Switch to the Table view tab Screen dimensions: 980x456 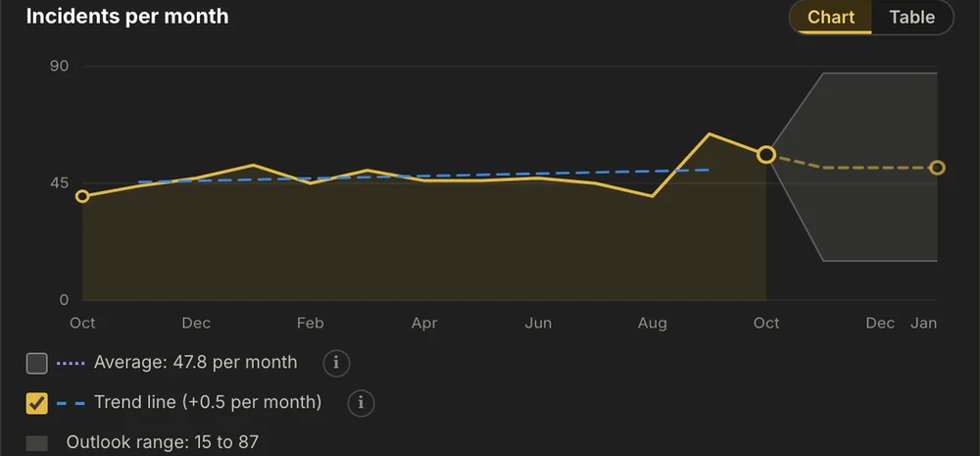(911, 17)
